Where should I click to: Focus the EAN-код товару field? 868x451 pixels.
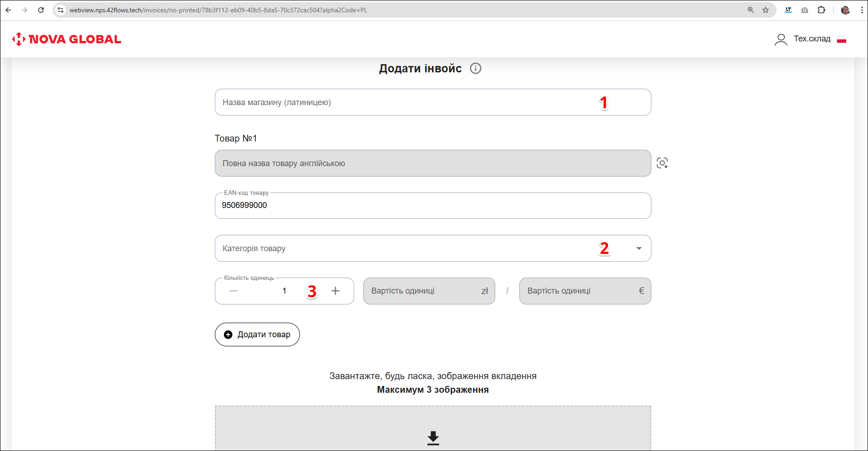tap(432, 206)
